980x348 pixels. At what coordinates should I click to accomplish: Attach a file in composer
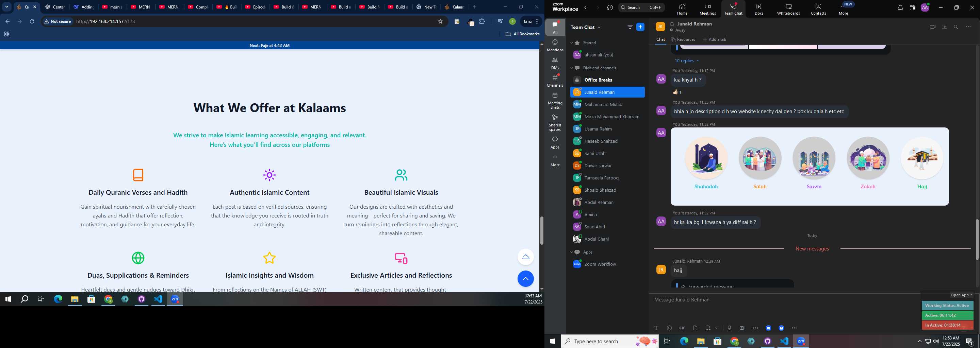[x=695, y=328]
